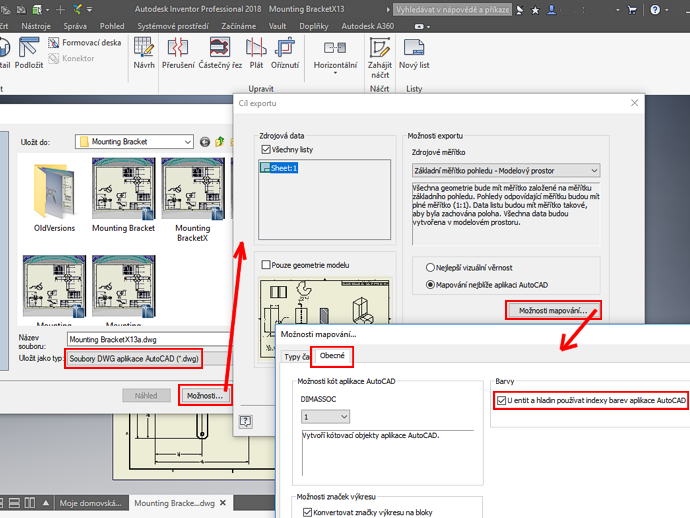This screenshot has width=690, height=518.
Task: Close the Cíl exportu dialog
Action: (x=634, y=103)
